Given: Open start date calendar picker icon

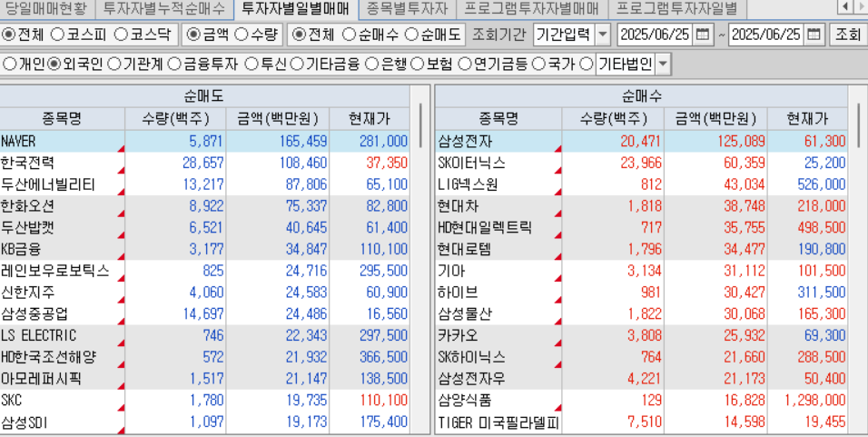Looking at the screenshot, I should point(702,35).
